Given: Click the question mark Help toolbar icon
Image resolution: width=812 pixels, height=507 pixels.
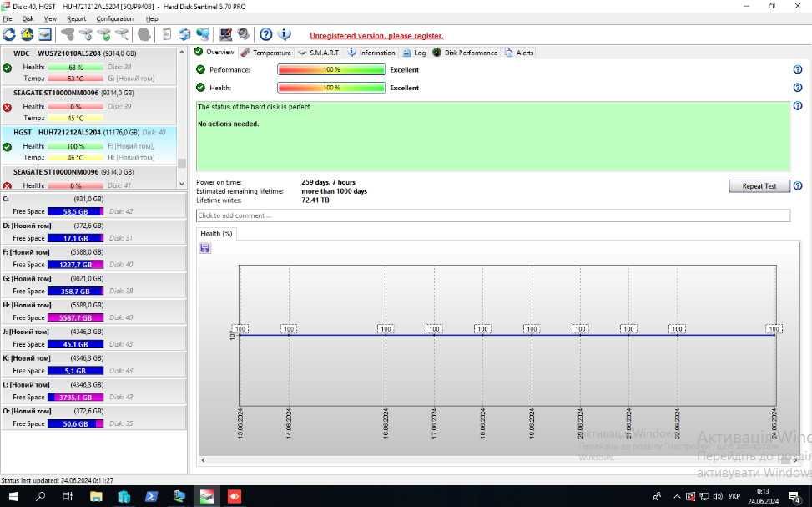Looking at the screenshot, I should tap(266, 35).
